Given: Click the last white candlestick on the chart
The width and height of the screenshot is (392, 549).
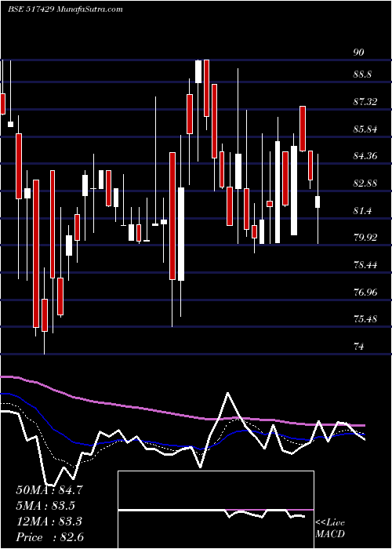Looking at the screenshot, I should 318,202.
